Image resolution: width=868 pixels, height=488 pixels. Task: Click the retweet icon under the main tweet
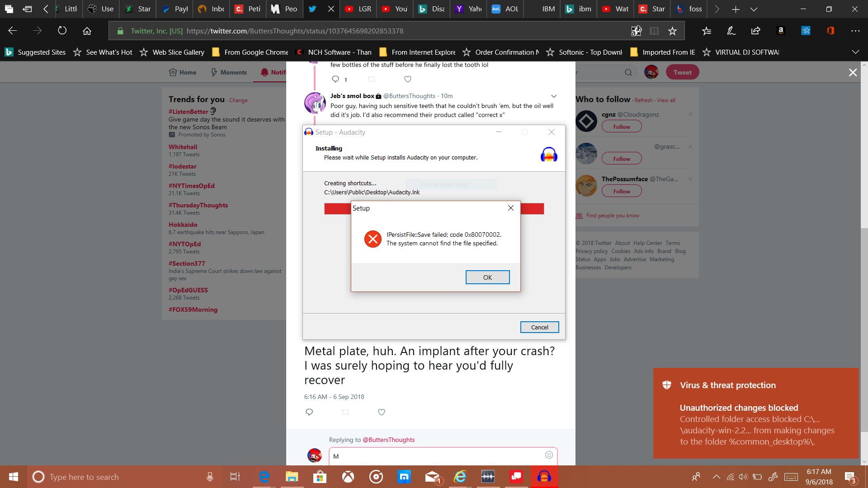click(345, 412)
